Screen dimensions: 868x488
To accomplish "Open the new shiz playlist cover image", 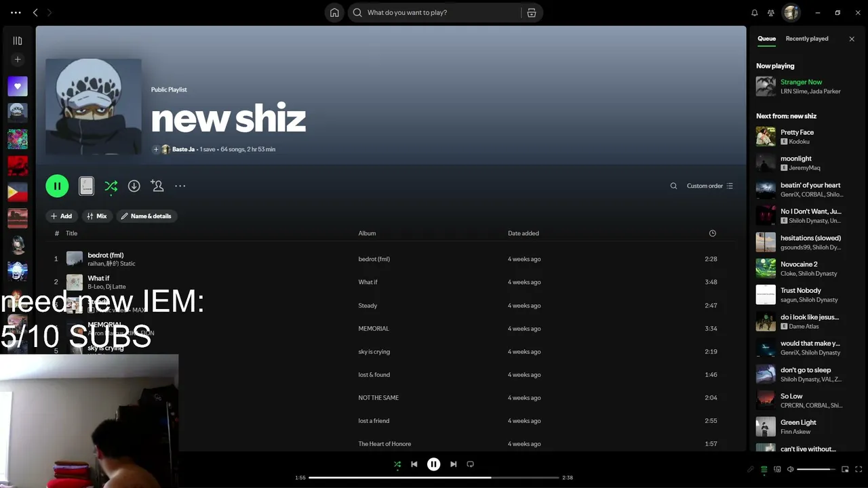I will (x=94, y=107).
